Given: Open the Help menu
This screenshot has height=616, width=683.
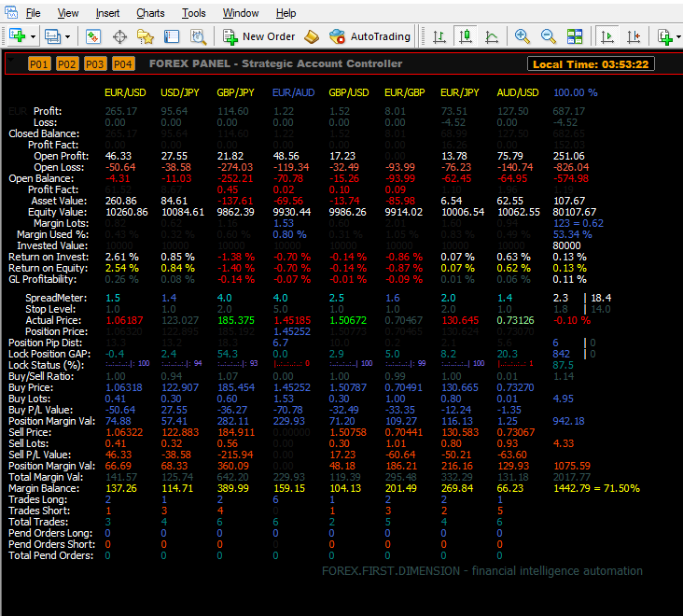Looking at the screenshot, I should [286, 13].
